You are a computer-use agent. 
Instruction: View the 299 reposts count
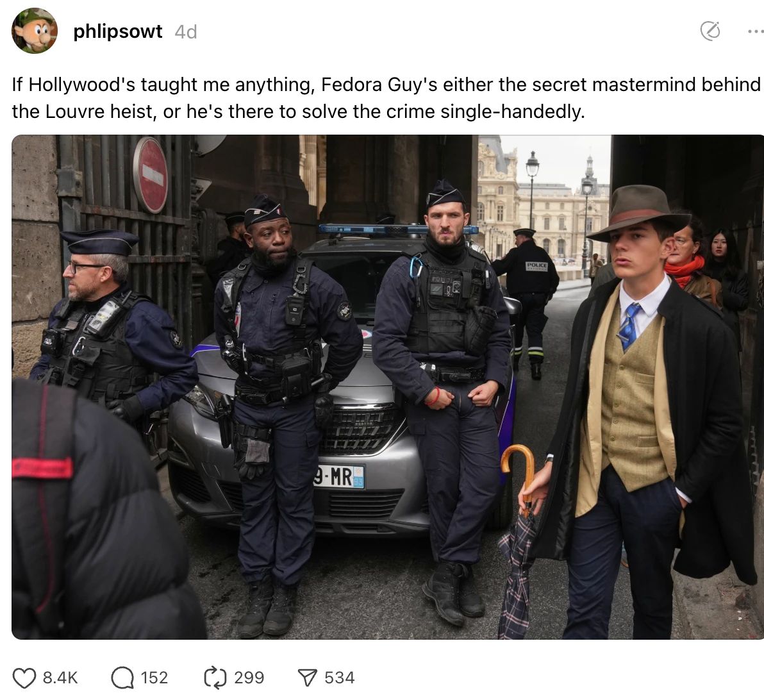tap(249, 678)
